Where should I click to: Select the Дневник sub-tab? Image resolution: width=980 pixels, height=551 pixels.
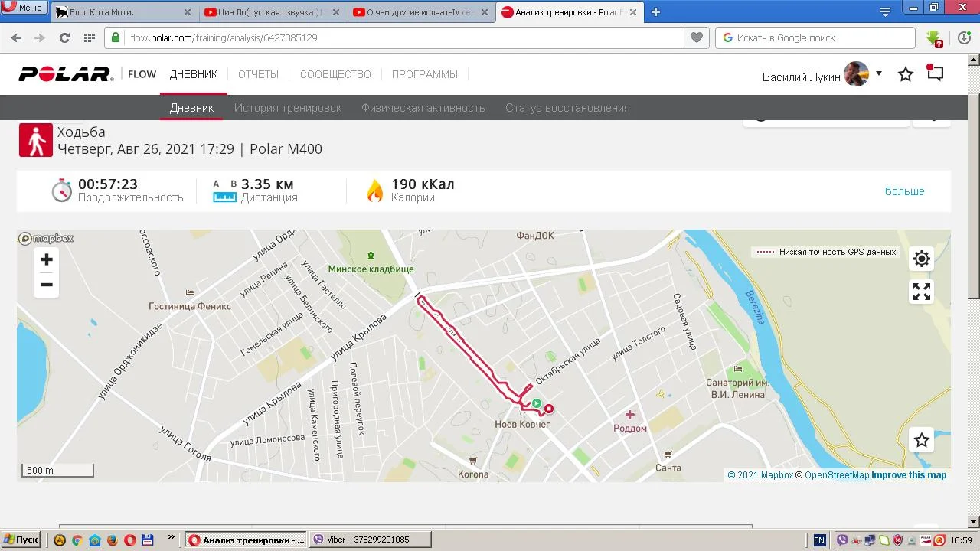coord(191,108)
